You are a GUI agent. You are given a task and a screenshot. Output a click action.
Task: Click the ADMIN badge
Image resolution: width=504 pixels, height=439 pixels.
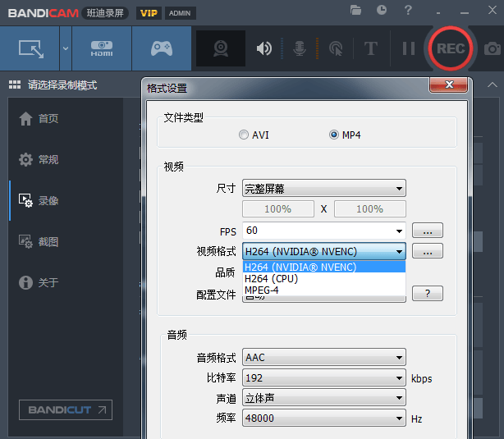(x=180, y=13)
